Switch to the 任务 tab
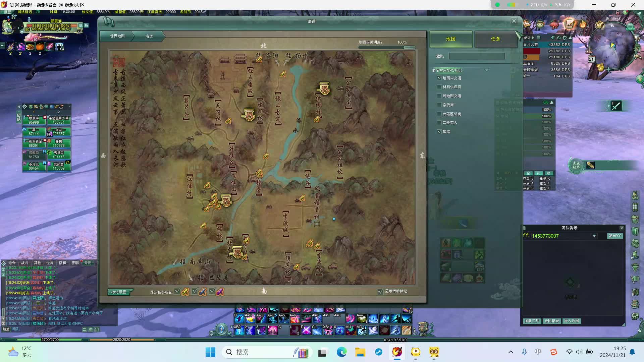Image resolution: width=644 pixels, height=362 pixels. 495,39
